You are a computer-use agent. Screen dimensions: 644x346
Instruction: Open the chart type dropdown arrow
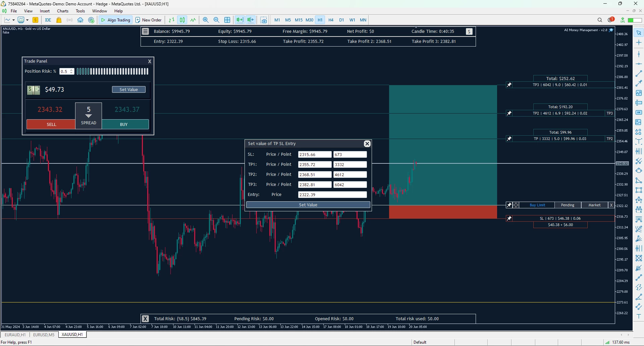(x=13, y=20)
